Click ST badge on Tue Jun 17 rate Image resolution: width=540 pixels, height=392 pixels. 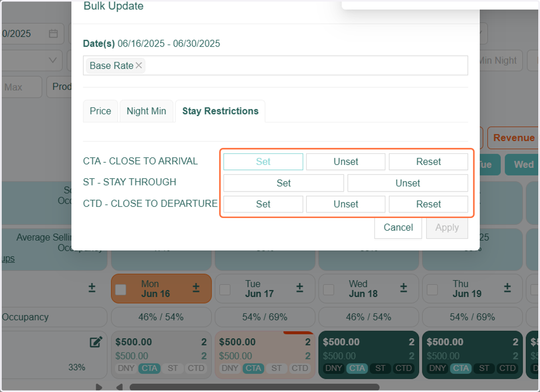coord(277,368)
